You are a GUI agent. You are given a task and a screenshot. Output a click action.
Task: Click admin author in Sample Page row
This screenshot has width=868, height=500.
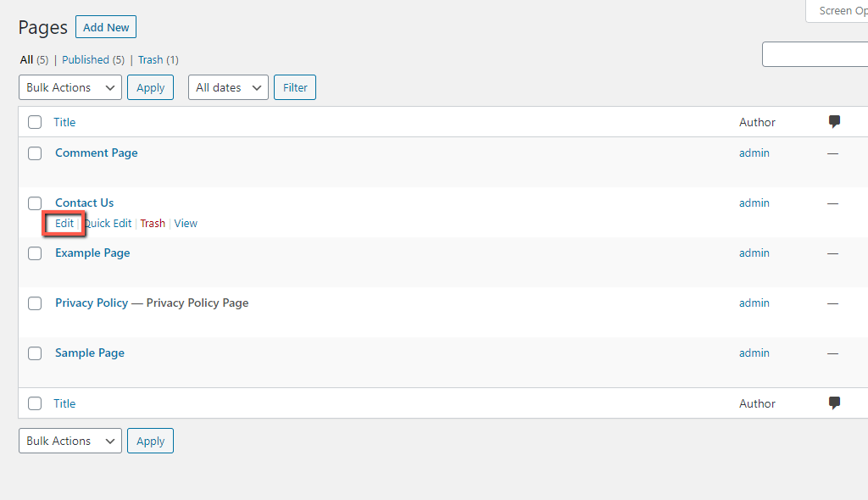pyautogui.click(x=754, y=353)
